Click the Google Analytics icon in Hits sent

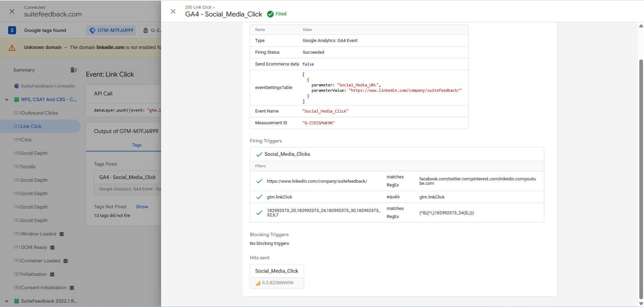tap(258, 283)
